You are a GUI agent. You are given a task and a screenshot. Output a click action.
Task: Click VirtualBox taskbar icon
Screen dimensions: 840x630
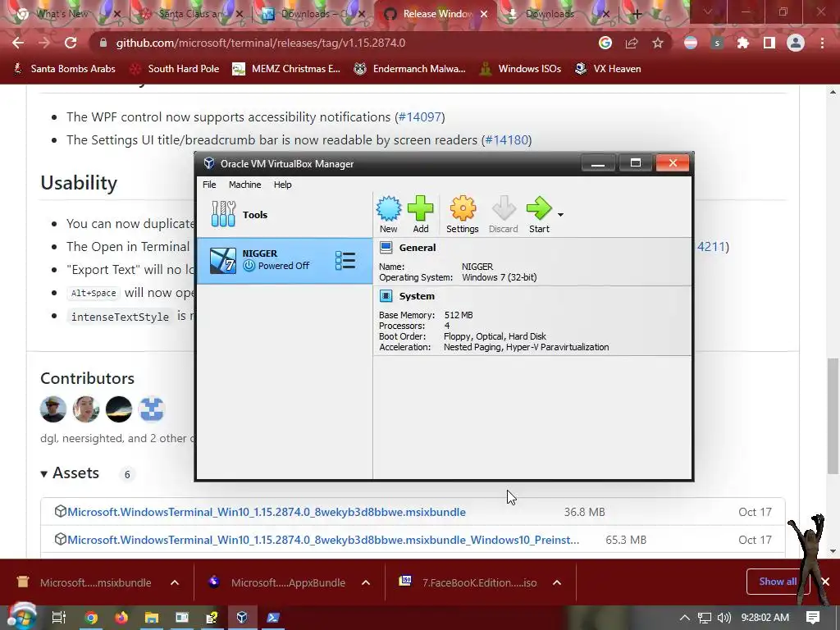coord(242,618)
